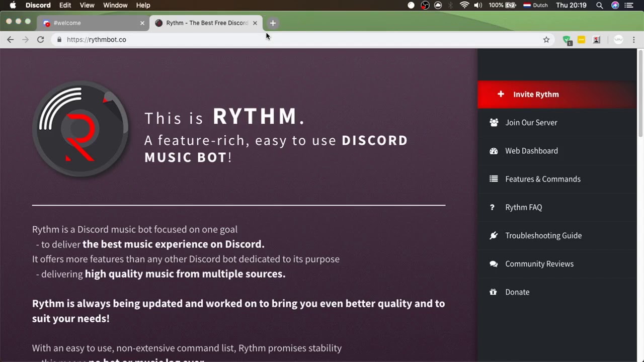Image resolution: width=644 pixels, height=362 pixels.
Task: Open the Dutch input source menu
Action: tap(535, 5)
